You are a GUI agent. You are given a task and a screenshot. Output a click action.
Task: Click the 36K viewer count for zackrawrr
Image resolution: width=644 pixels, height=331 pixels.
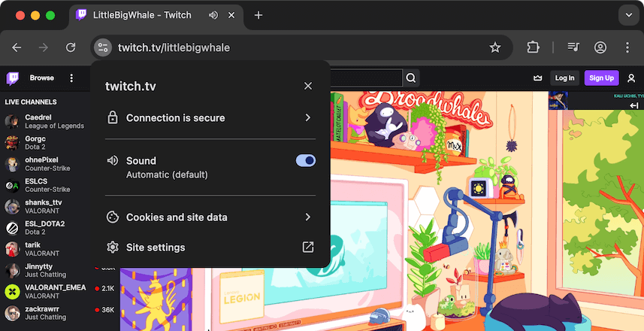pyautogui.click(x=108, y=310)
